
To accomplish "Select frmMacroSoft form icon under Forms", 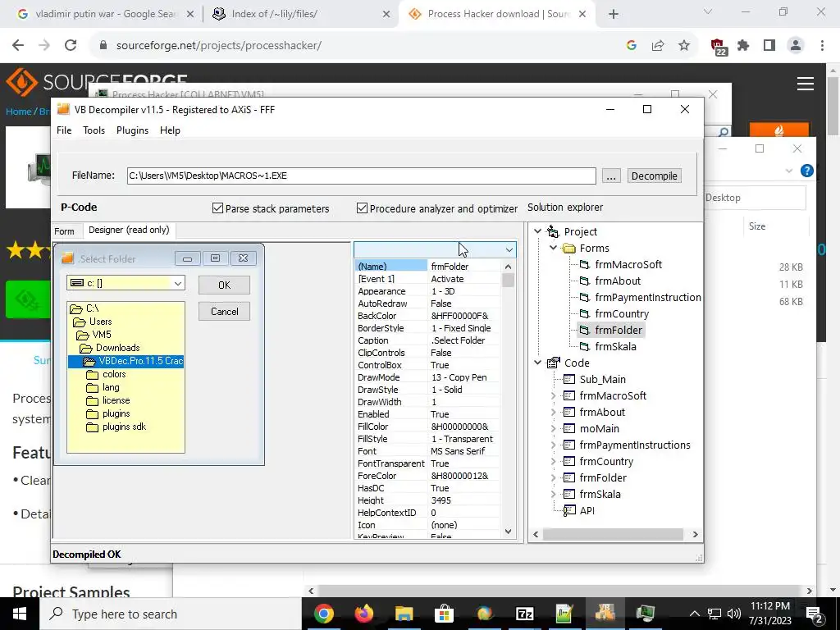I will click(584, 265).
